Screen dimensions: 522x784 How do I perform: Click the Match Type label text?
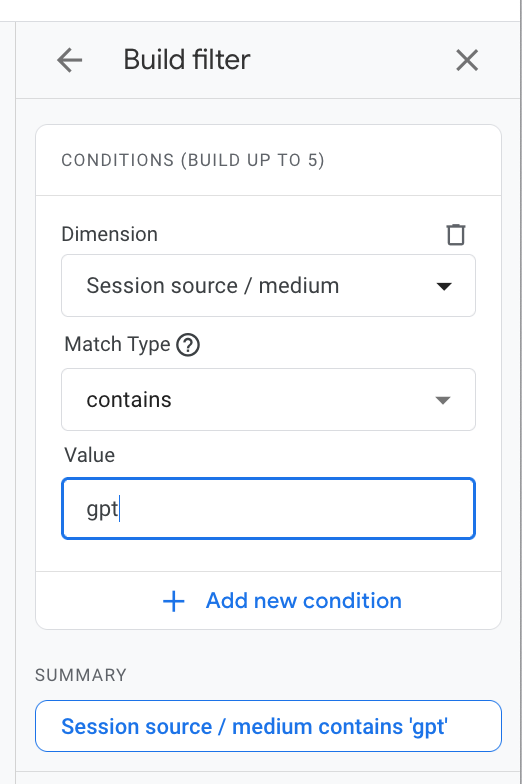tap(118, 344)
